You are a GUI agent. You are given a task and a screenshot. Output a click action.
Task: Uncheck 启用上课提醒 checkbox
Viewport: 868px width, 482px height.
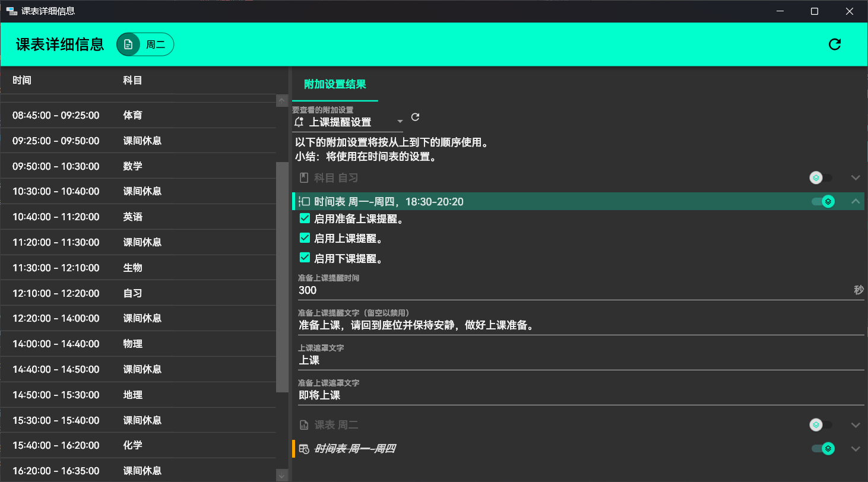pos(305,239)
